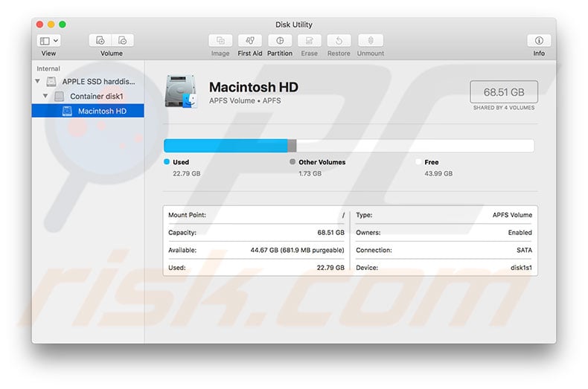Click the Available label in info table
This screenshot has height=389, width=588.
point(182,250)
